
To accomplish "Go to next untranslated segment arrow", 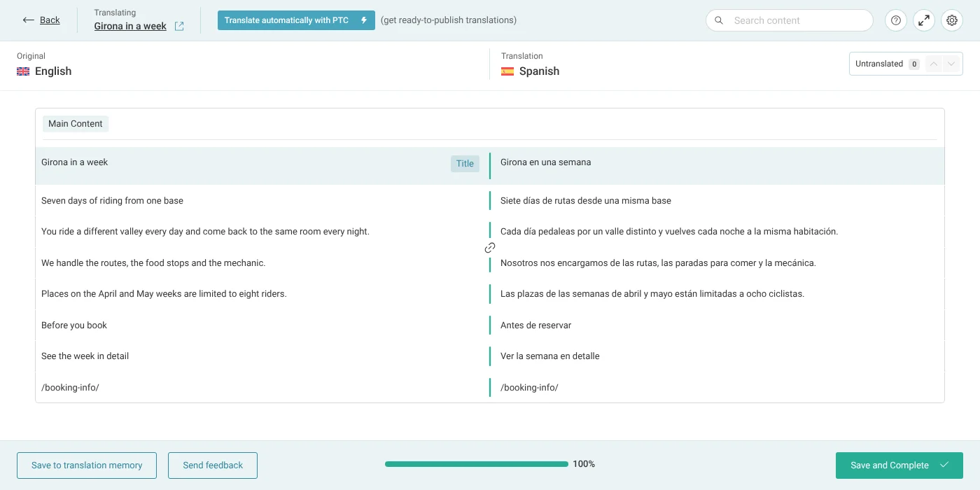I will point(951,64).
